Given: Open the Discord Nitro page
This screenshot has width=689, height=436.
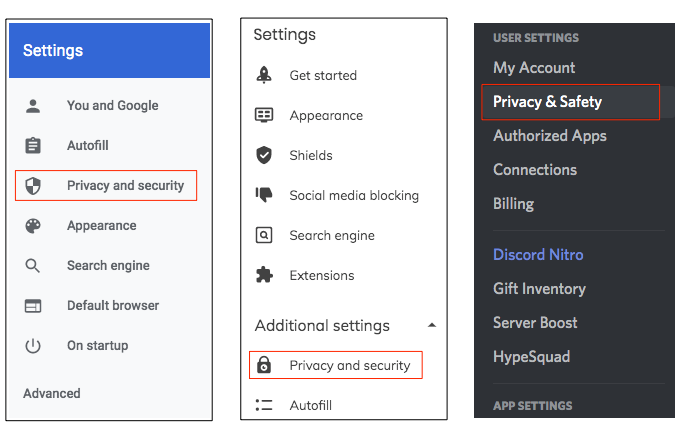Looking at the screenshot, I should (x=538, y=255).
